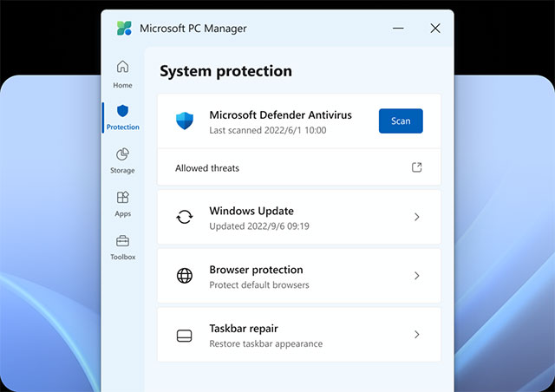Open the Apps grid icon
The image size is (555, 392).
tap(122, 197)
